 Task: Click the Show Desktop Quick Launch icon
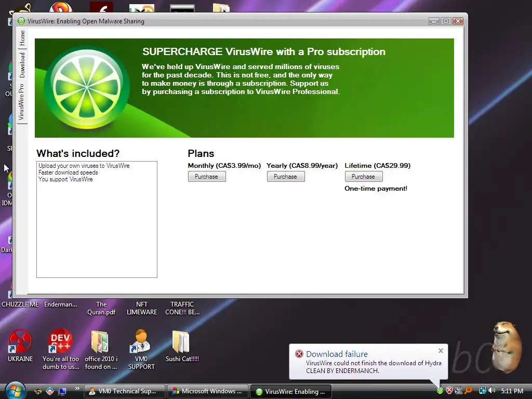click(x=62, y=391)
